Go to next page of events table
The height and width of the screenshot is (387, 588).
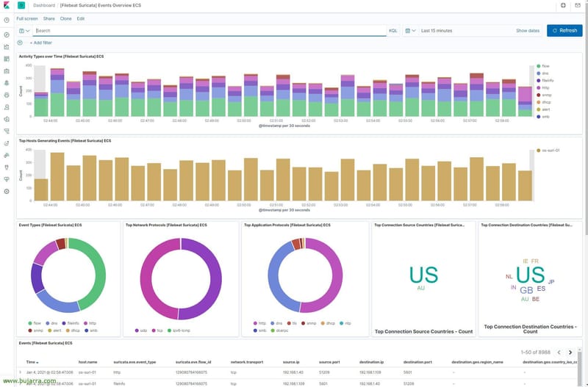[570, 353]
